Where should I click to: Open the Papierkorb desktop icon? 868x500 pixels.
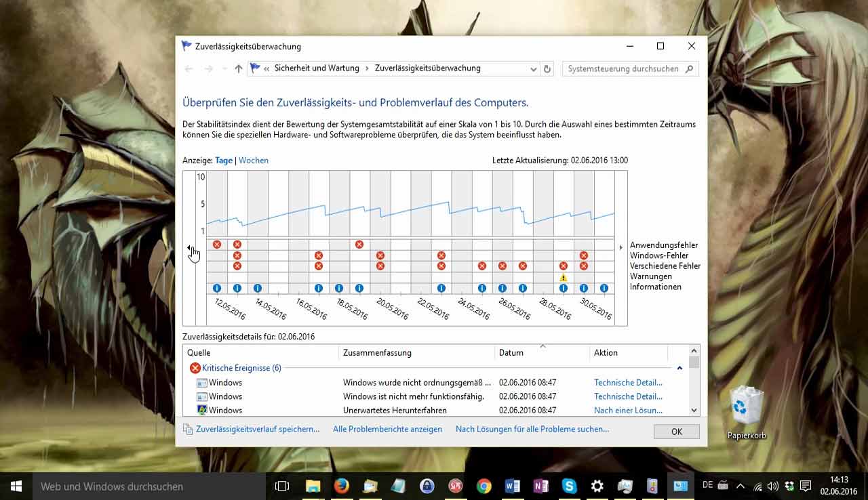(747, 413)
